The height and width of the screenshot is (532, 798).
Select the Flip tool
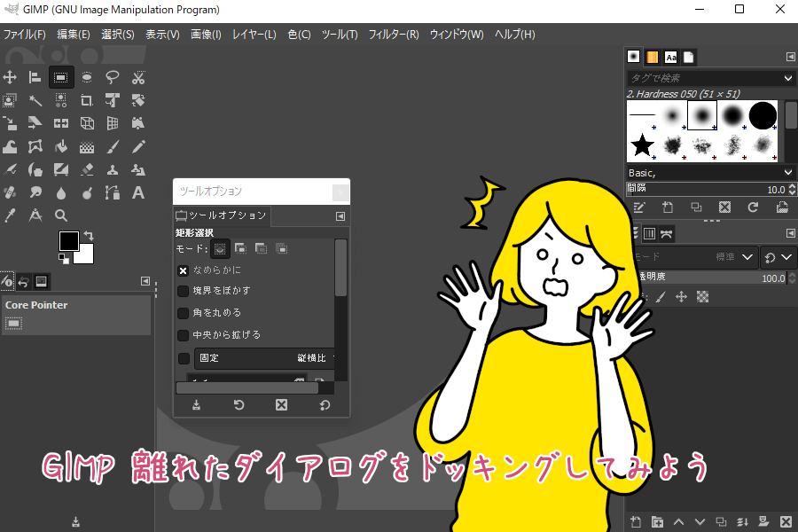point(61,123)
